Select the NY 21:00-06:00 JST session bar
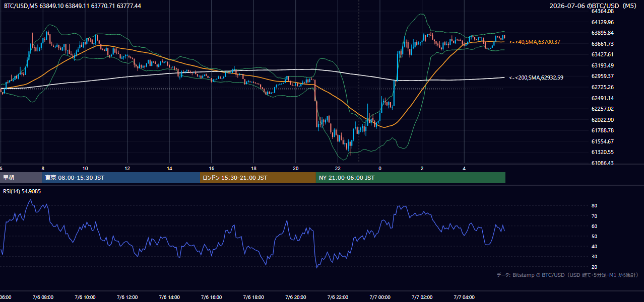The width and height of the screenshot is (644, 302). tap(411, 178)
